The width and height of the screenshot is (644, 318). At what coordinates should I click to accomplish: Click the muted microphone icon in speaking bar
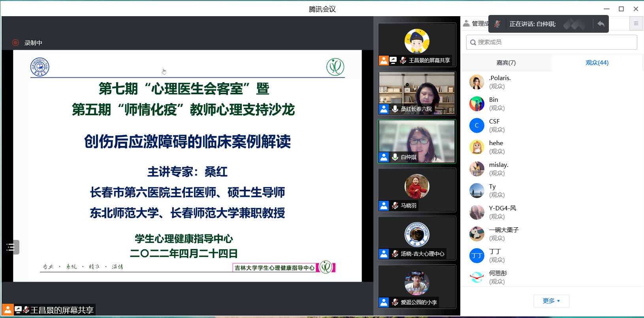[497, 24]
